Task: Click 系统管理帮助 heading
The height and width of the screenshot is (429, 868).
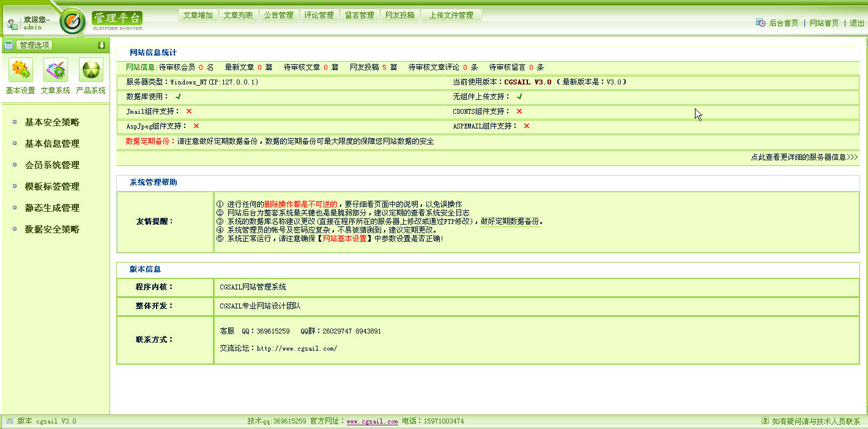Action: (x=153, y=182)
